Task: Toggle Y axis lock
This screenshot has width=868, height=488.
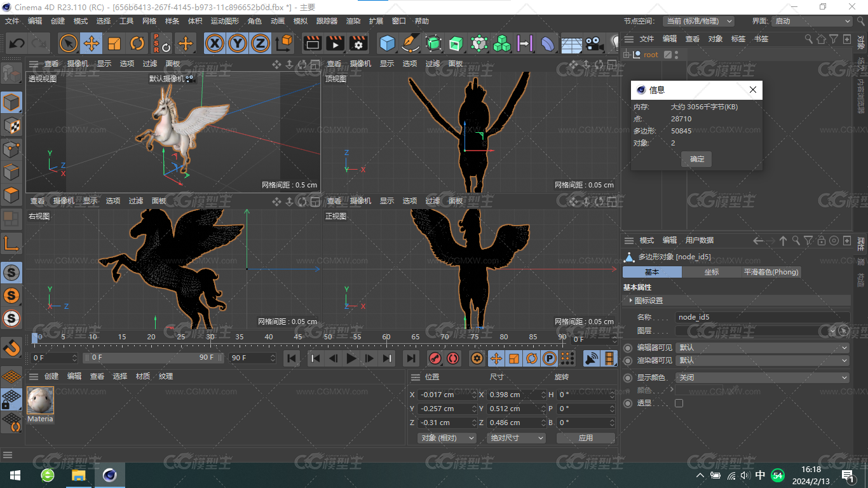Action: (x=238, y=43)
